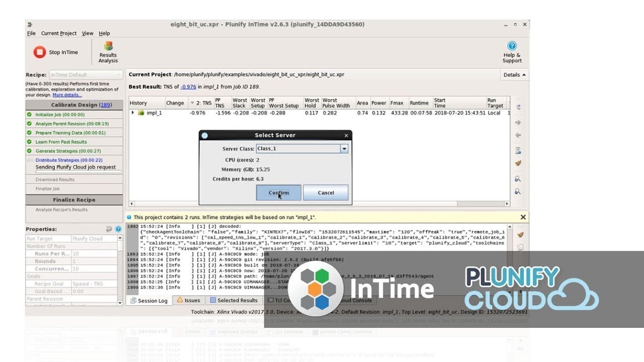Click the table's horizontal scroll right arrow
The width and height of the screenshot is (644, 362).
click(507, 204)
